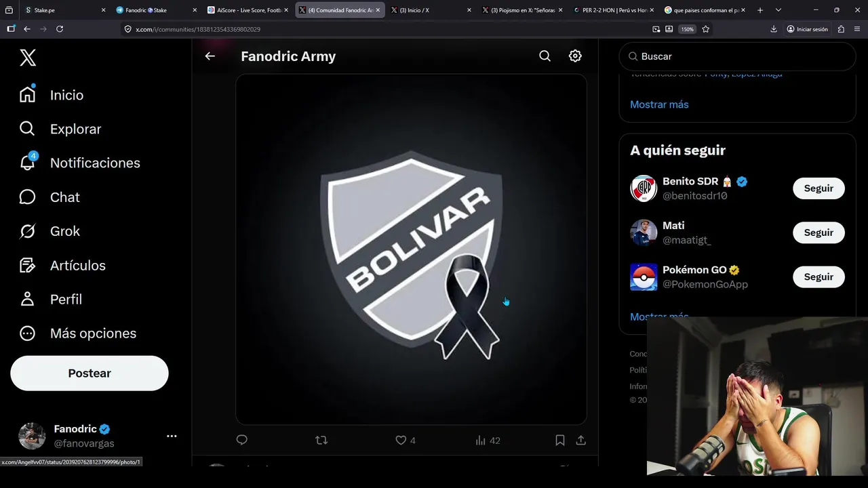Follow Pokémon GO
The height and width of the screenshot is (488, 868).
[x=818, y=277]
